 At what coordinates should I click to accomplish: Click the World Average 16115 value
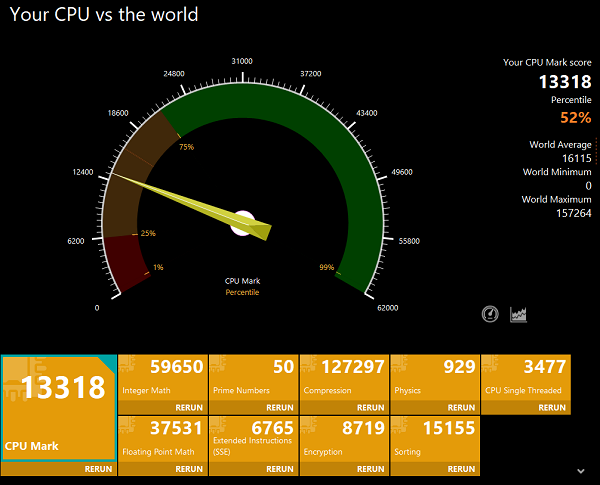(x=577, y=158)
